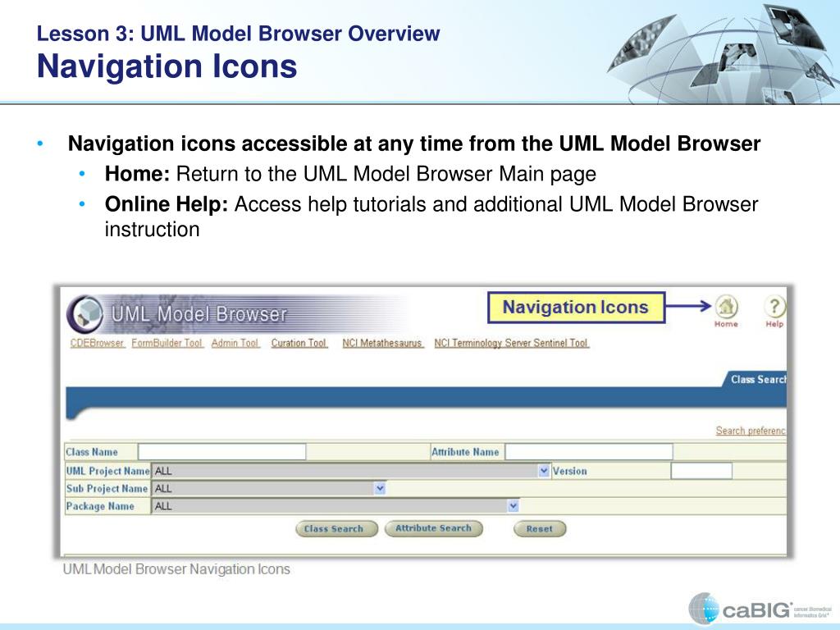Switch to the Class Search tab
This screenshot has width=840, height=630.
pyautogui.click(x=756, y=379)
